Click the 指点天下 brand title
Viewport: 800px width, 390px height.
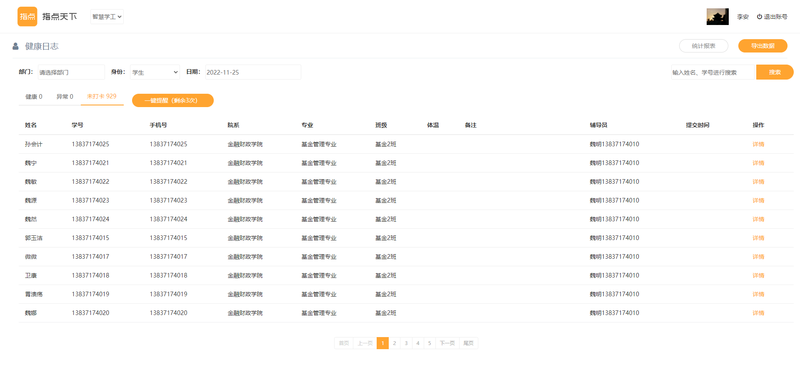60,16
